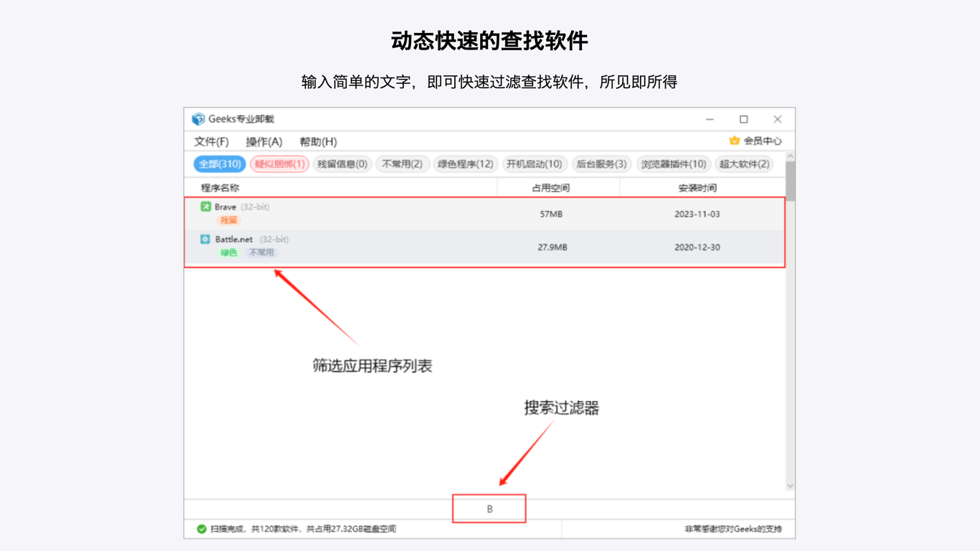Filter by 残留信息(0) category
The width and height of the screenshot is (980, 551).
click(x=342, y=164)
